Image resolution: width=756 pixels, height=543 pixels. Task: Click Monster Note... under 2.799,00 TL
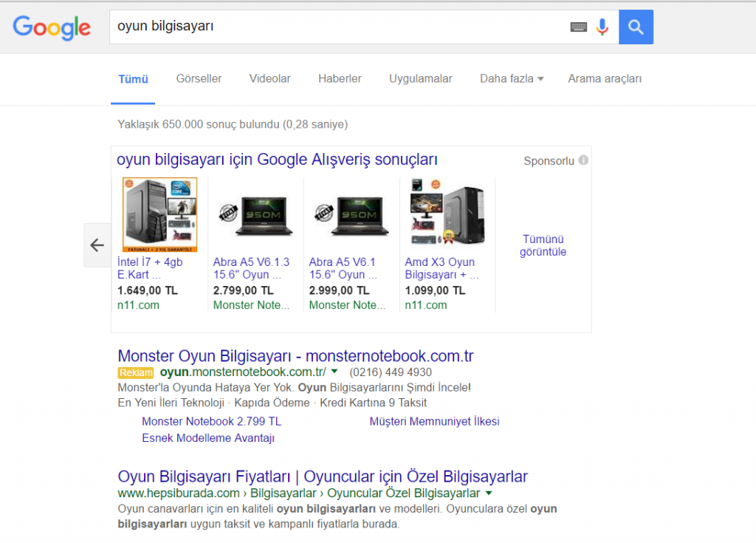[251, 305]
